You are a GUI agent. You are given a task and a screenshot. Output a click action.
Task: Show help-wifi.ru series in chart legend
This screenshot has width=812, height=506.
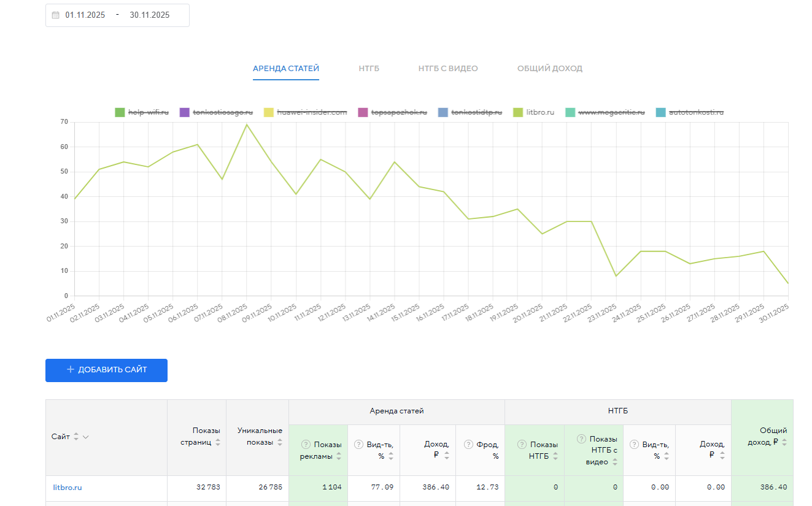148,112
